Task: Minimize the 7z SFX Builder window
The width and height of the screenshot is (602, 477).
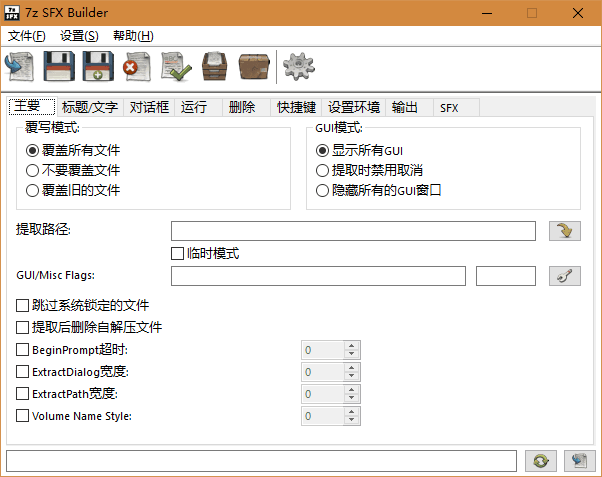Action: [487, 13]
